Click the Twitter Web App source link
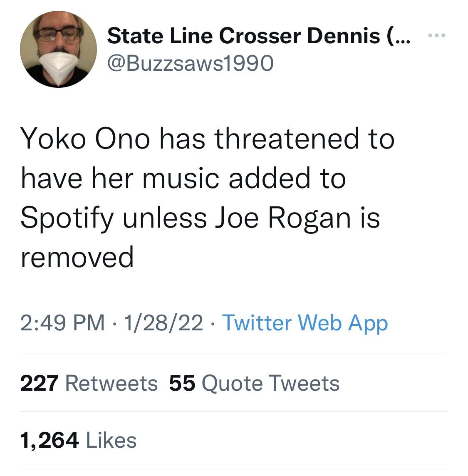Screen dimensions: 468x476 (x=305, y=323)
